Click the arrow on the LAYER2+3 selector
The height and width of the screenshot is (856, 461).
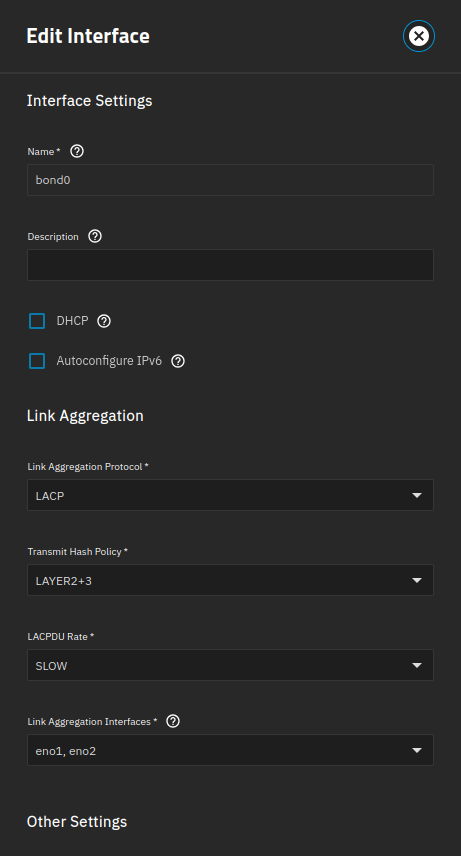pyautogui.click(x=417, y=580)
